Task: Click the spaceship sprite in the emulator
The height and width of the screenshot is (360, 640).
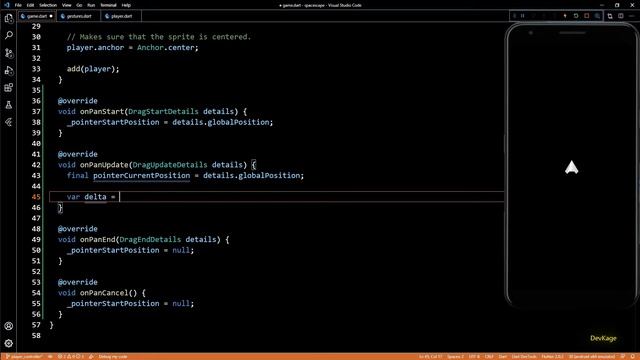Action: [x=571, y=167]
